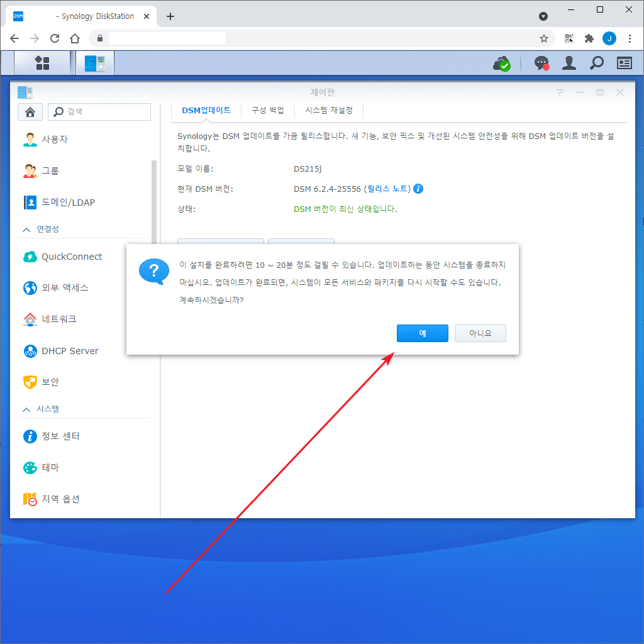This screenshot has width=644, height=644.
Task: Click the 검색 search field
Action: (99, 112)
